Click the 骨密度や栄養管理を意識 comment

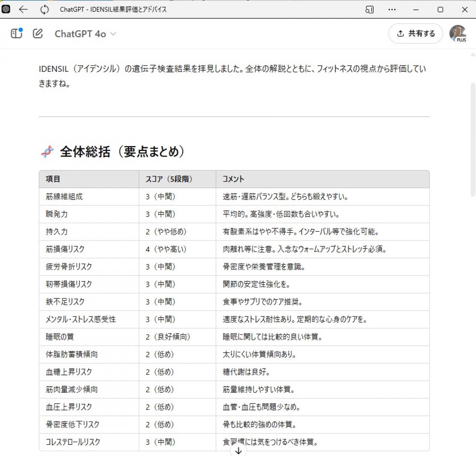coord(264,266)
